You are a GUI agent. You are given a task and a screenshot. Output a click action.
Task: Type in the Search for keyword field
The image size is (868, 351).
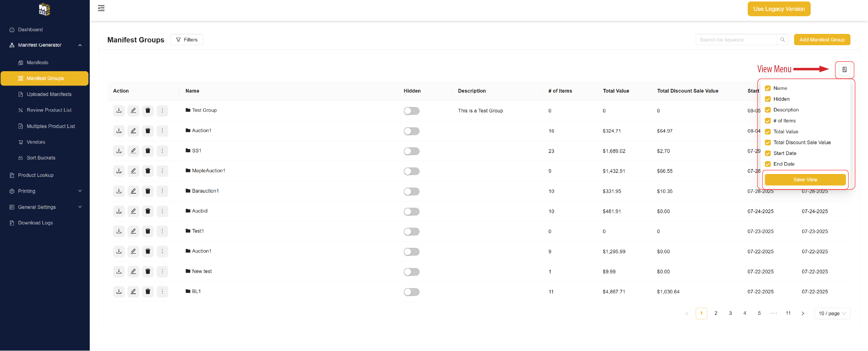point(736,40)
